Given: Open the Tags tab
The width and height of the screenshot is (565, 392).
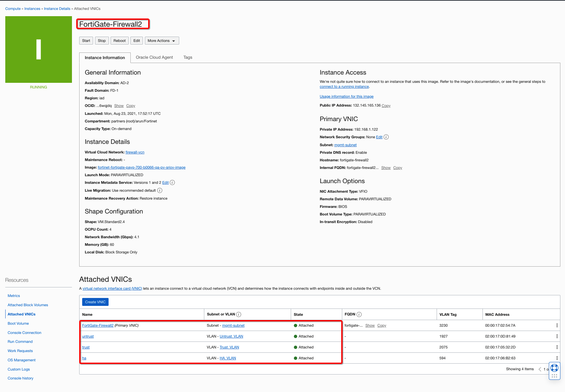Looking at the screenshot, I should 188,57.
